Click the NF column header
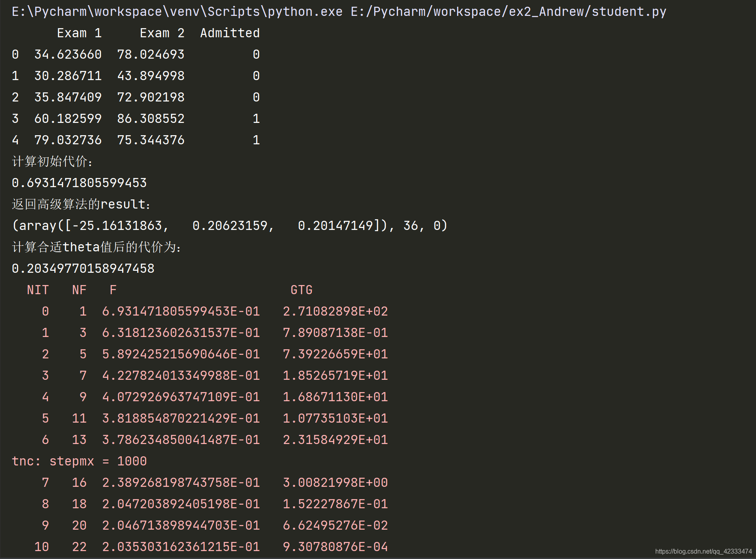The height and width of the screenshot is (559, 756). pos(79,290)
